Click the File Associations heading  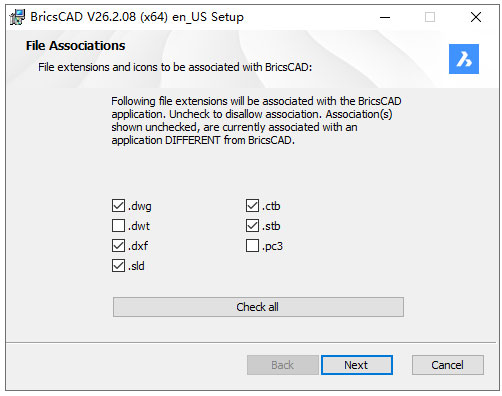(x=75, y=46)
